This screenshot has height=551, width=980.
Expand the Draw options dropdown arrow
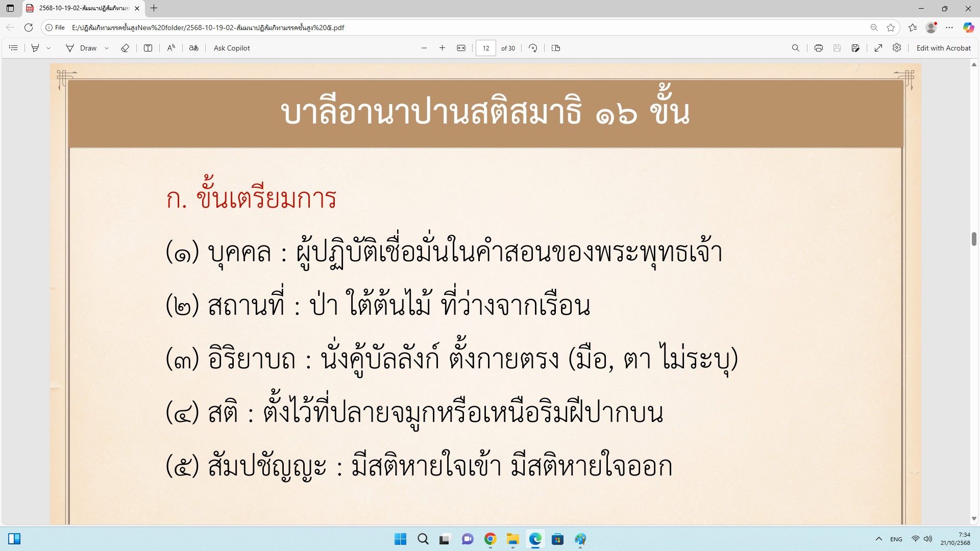(107, 48)
